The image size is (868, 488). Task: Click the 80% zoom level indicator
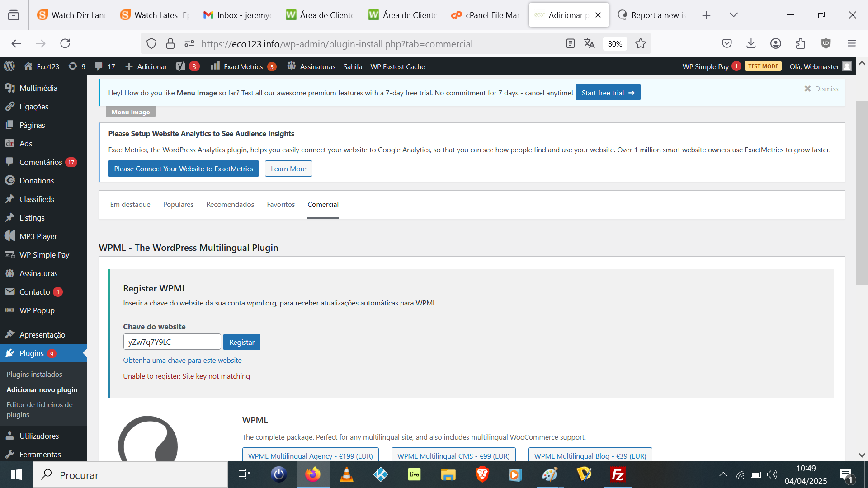pos(615,43)
